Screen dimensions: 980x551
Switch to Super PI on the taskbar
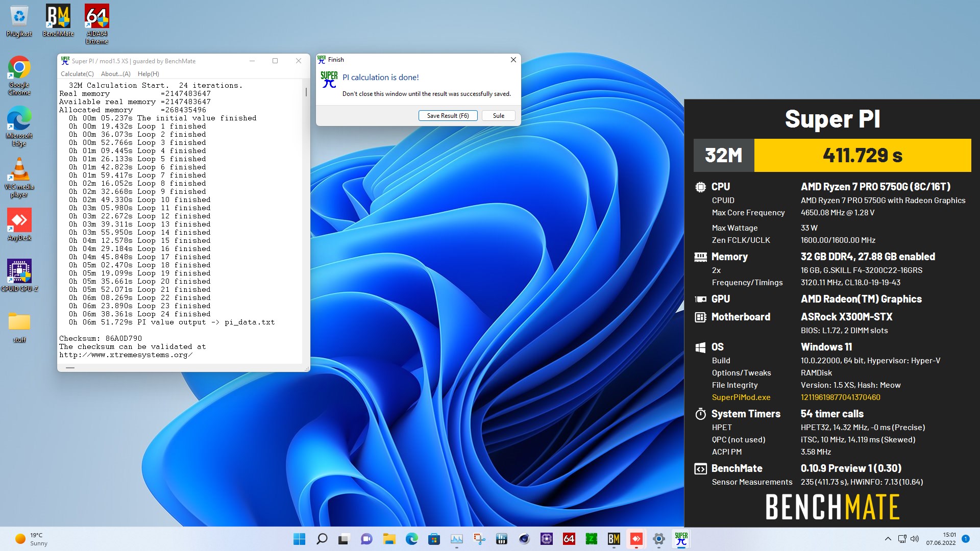coord(681,539)
